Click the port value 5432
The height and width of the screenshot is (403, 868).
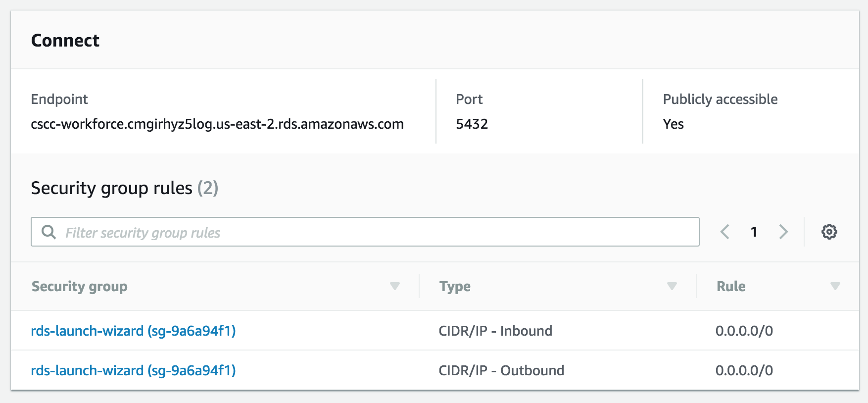(472, 124)
